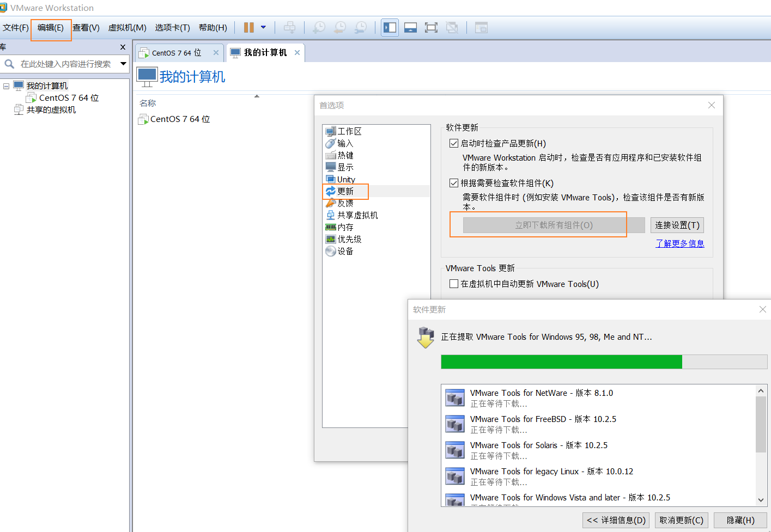Click the 隐藏(H) button
The width and height of the screenshot is (771, 532).
click(740, 521)
